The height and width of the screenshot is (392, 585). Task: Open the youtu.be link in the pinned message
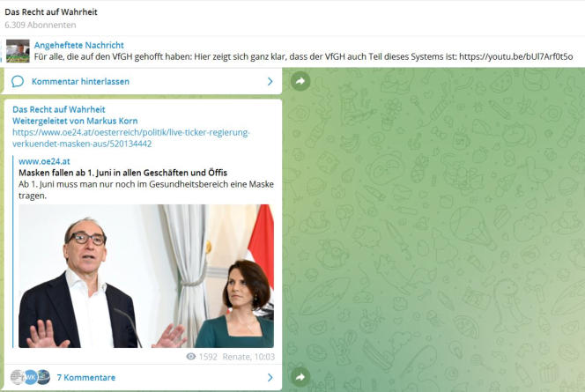[x=516, y=56]
